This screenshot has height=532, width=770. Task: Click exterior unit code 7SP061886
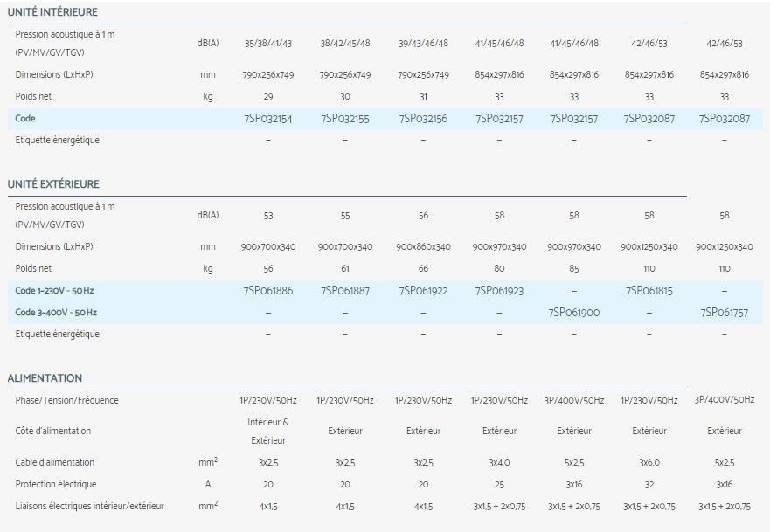tap(268, 288)
